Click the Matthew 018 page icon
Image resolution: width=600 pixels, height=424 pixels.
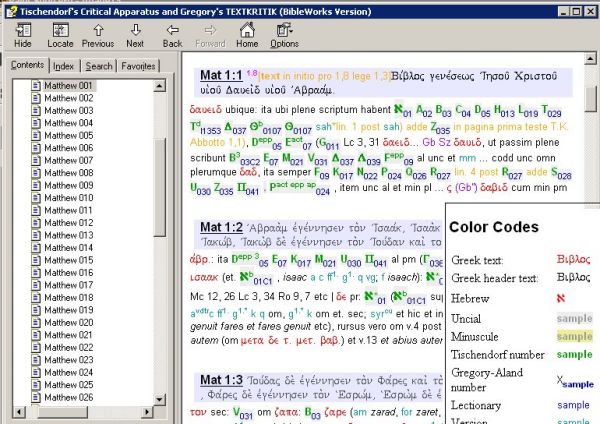[36, 297]
